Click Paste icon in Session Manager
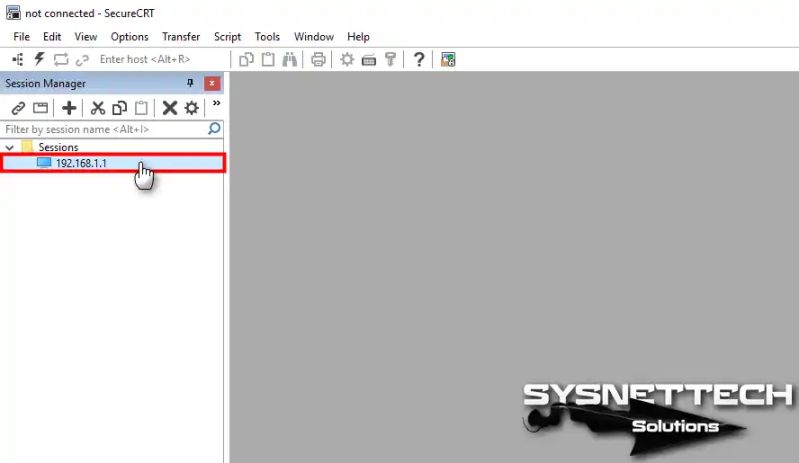The image size is (799, 463). (141, 108)
